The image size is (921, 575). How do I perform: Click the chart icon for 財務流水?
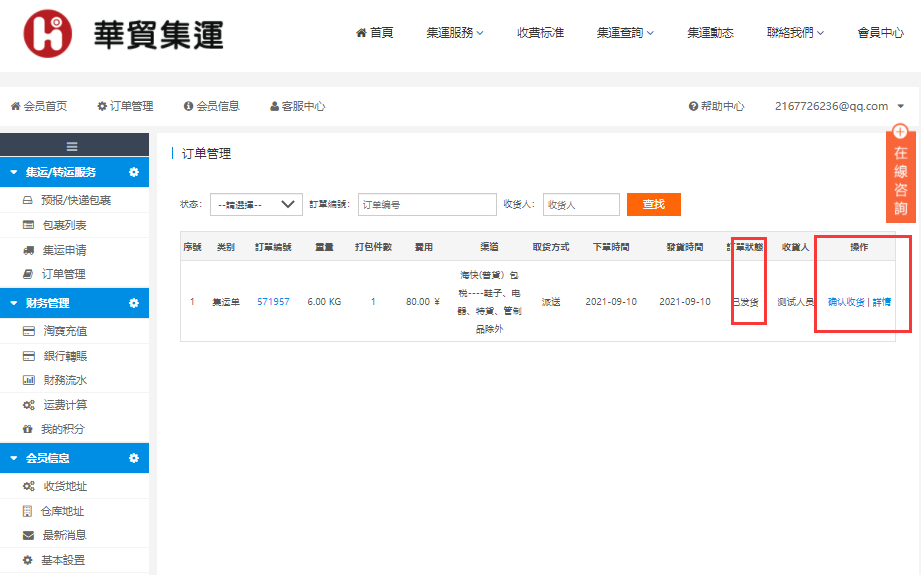pos(28,380)
